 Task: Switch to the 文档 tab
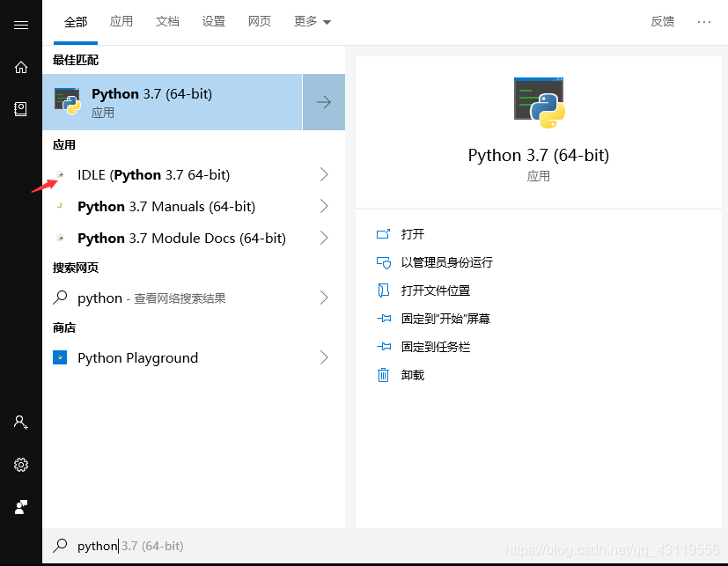pos(167,21)
